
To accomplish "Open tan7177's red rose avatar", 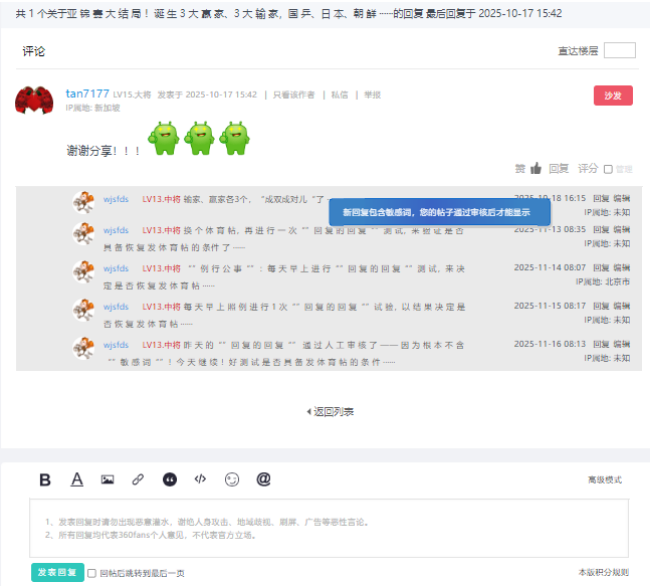I will pos(34,100).
